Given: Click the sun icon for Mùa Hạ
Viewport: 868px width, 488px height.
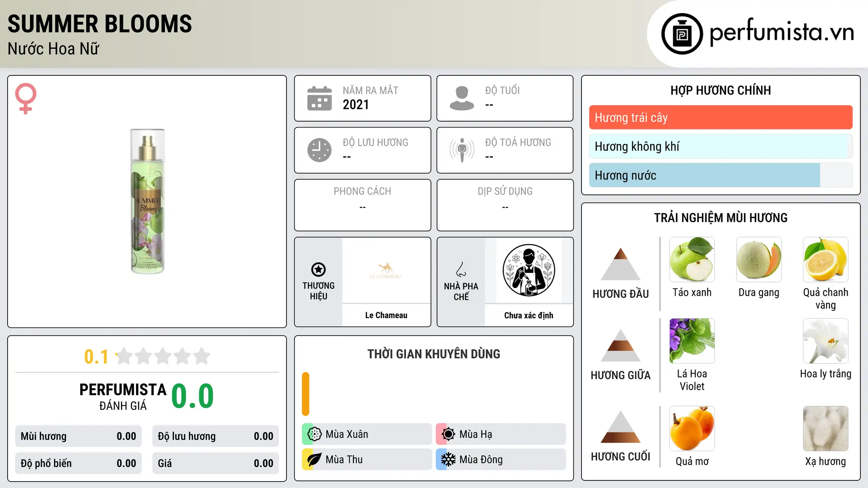Looking at the screenshot, I should pos(448,434).
